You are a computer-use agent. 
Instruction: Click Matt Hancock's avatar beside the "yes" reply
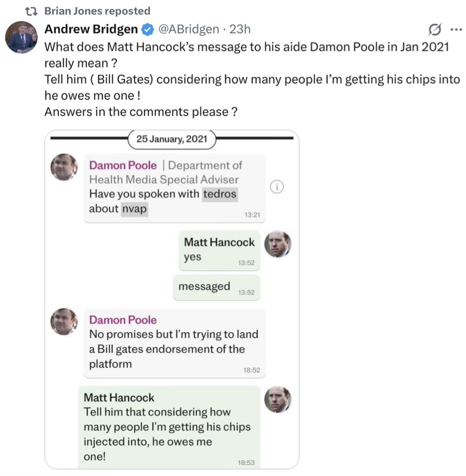click(x=278, y=245)
